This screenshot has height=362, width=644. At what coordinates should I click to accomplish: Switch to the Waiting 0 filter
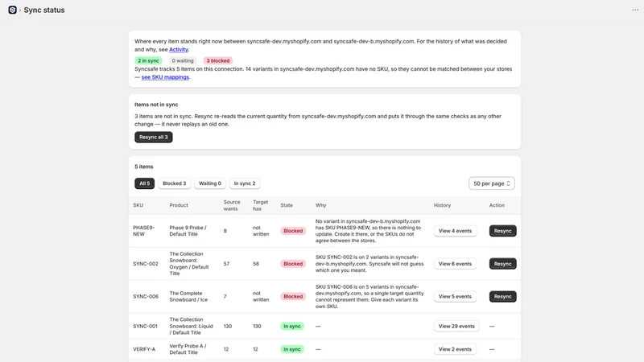click(x=210, y=183)
